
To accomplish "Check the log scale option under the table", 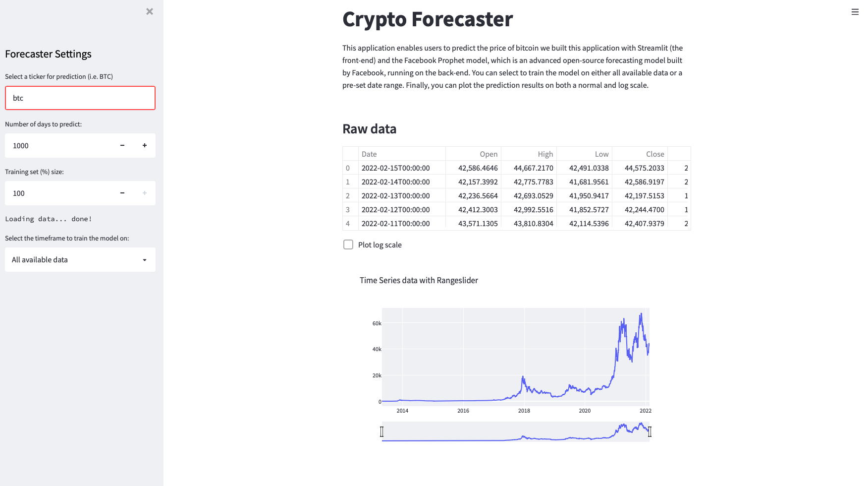I will point(348,244).
